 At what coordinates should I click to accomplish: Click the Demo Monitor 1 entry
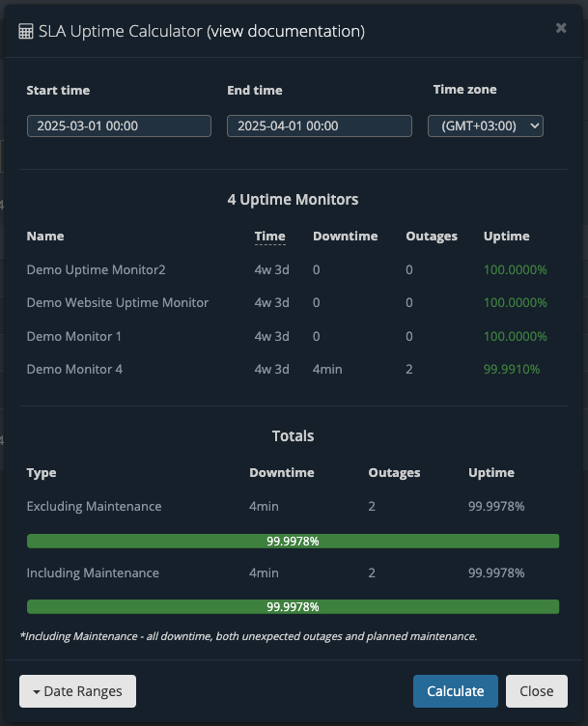coord(74,336)
